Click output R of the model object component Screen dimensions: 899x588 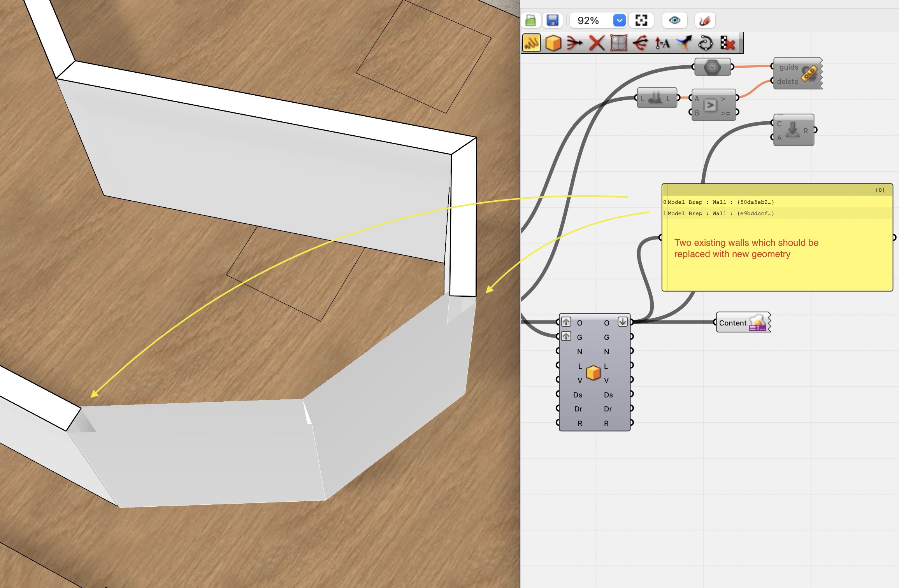click(606, 423)
